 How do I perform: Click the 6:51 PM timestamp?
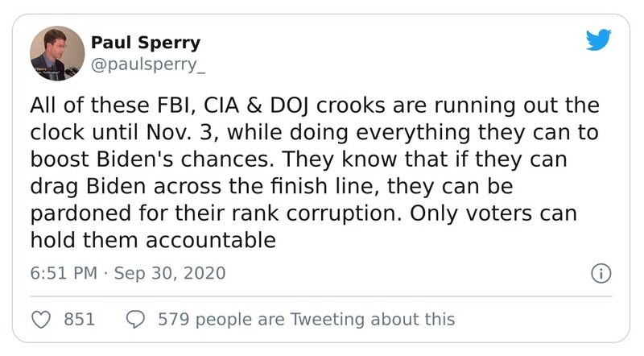pos(64,273)
